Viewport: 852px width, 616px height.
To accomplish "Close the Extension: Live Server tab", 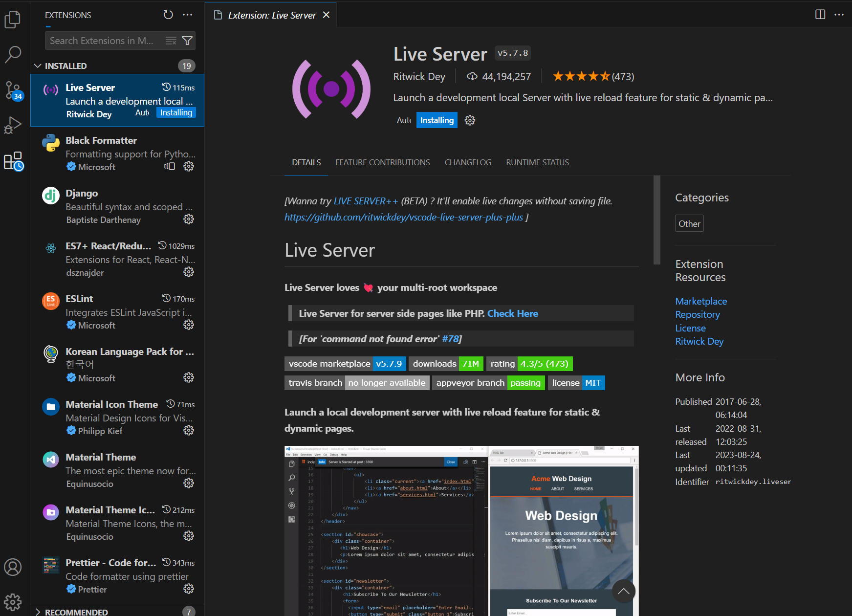I will click(x=327, y=15).
